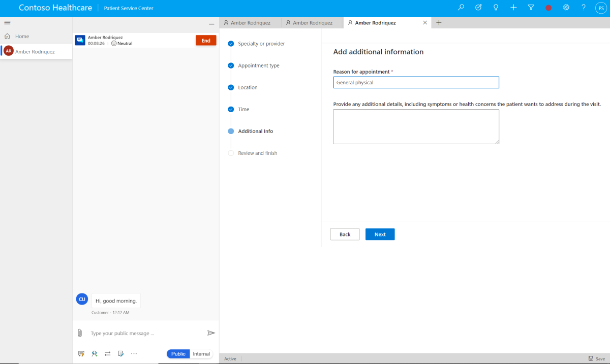Click the 00:08:26 conversation timer
This screenshot has height=364, width=610.
click(x=96, y=44)
